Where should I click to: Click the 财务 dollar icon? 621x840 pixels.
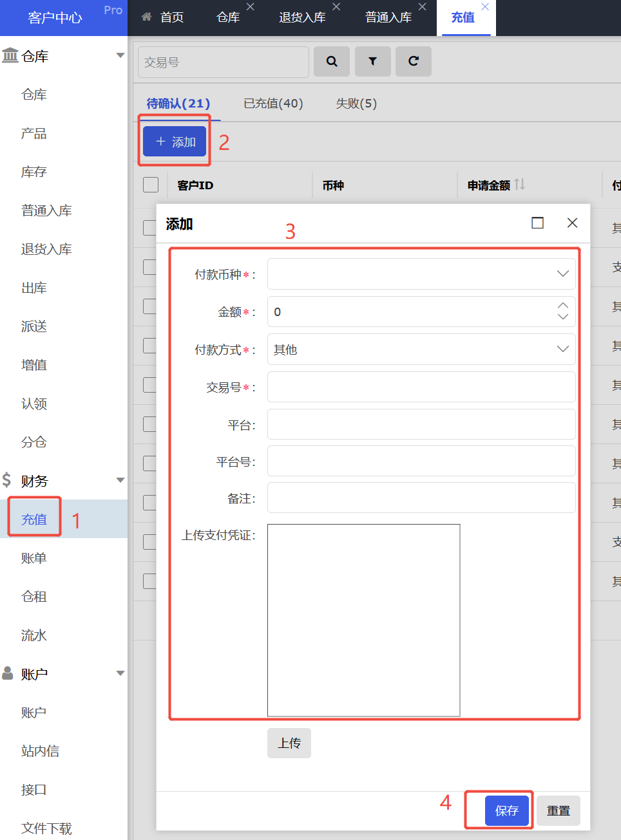point(6,480)
